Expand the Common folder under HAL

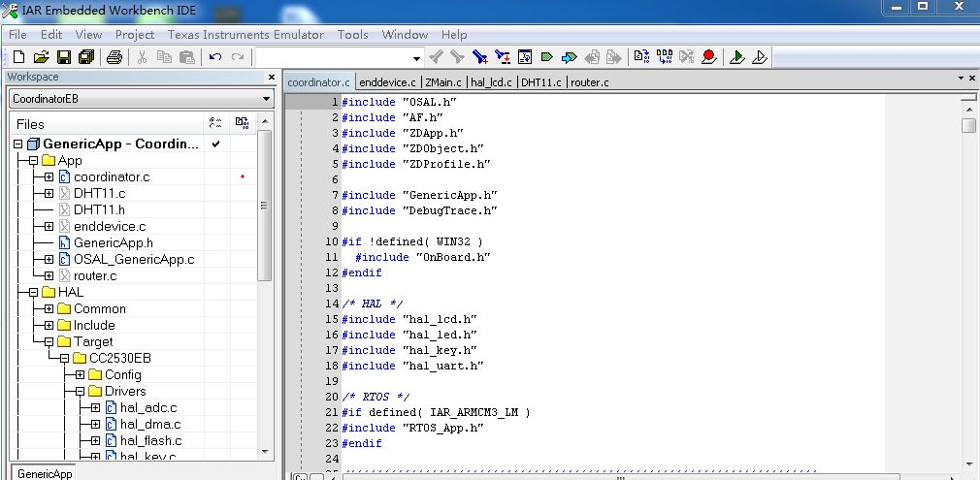click(x=49, y=309)
